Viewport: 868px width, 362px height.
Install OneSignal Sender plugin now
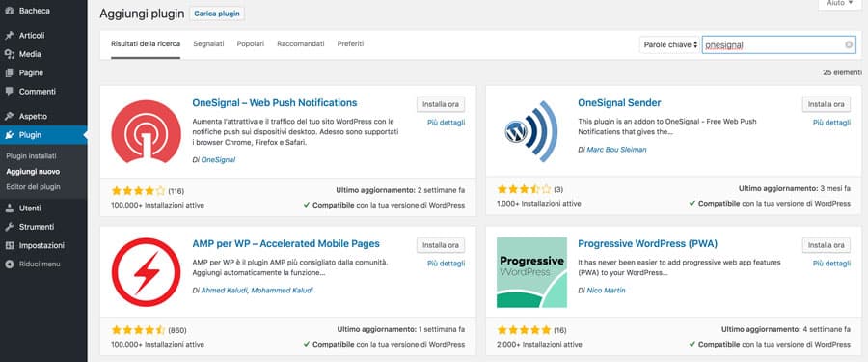point(827,104)
